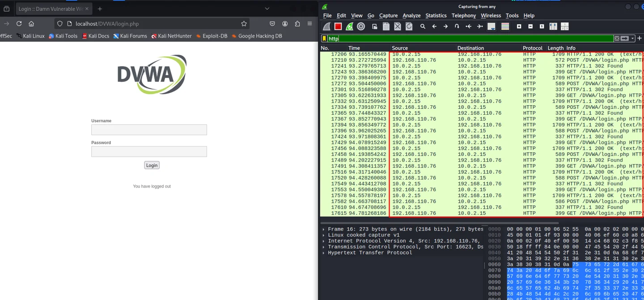Click the packet list horizontal scrollbar
The image size is (644, 300).
tap(439, 223)
